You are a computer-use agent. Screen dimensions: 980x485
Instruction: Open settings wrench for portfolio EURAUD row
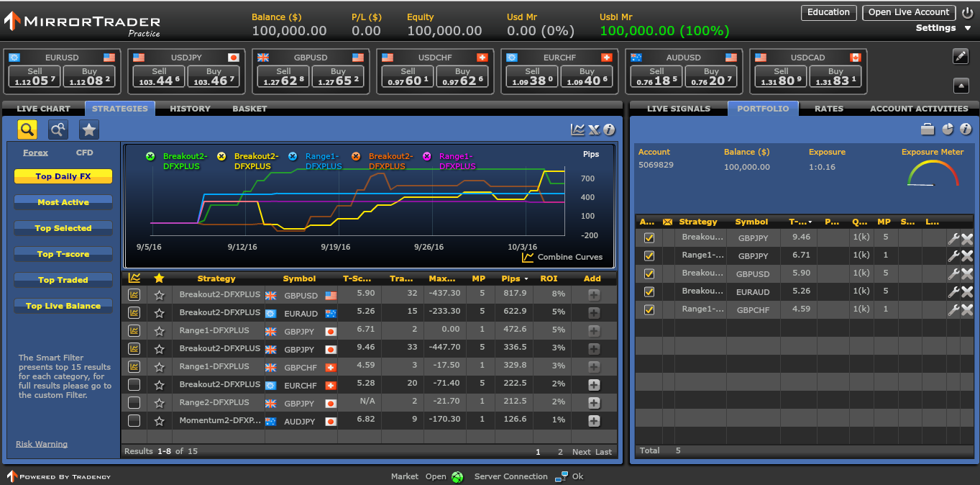pyautogui.click(x=953, y=291)
